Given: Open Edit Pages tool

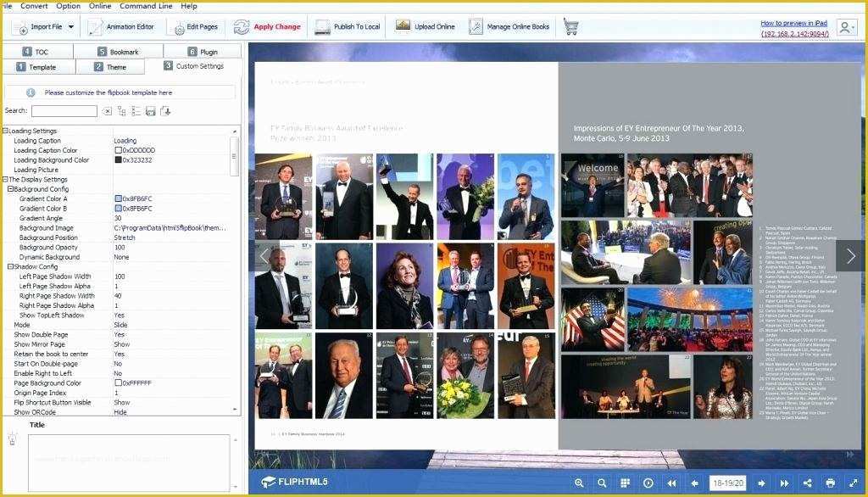Looking at the screenshot, I should [194, 26].
